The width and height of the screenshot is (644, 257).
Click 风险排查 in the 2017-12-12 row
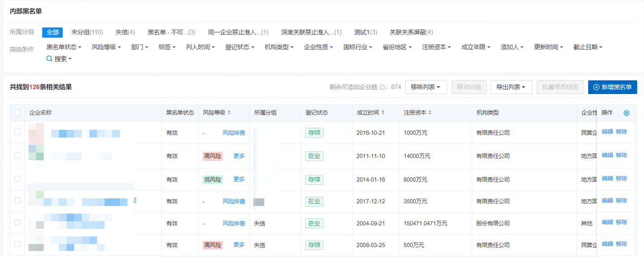pyautogui.click(x=234, y=201)
